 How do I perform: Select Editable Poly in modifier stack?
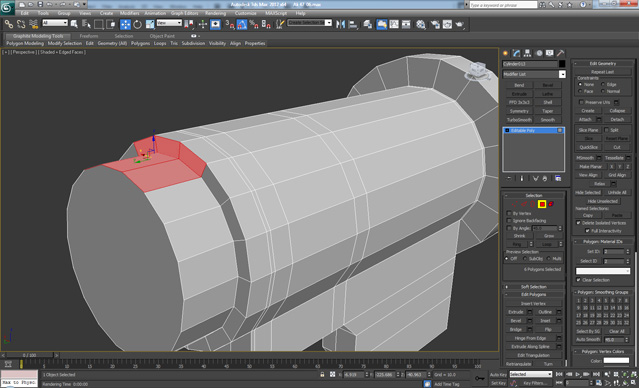click(533, 130)
